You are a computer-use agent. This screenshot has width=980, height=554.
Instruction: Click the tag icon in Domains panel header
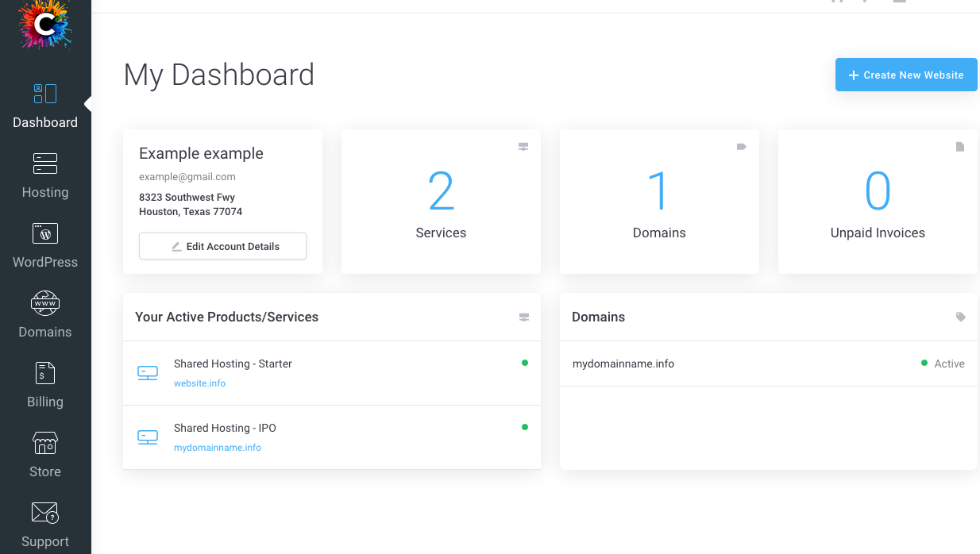pyautogui.click(x=961, y=317)
